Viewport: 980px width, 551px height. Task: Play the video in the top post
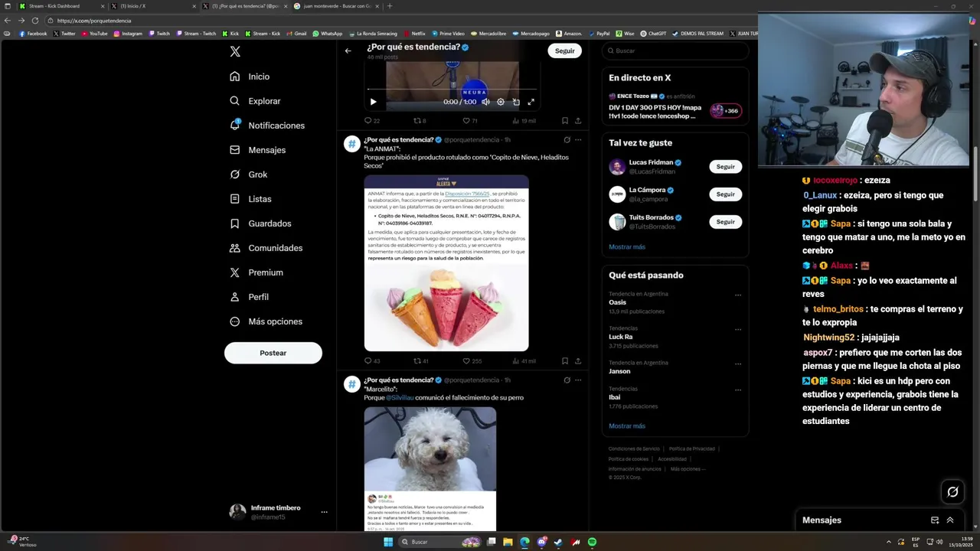[373, 102]
